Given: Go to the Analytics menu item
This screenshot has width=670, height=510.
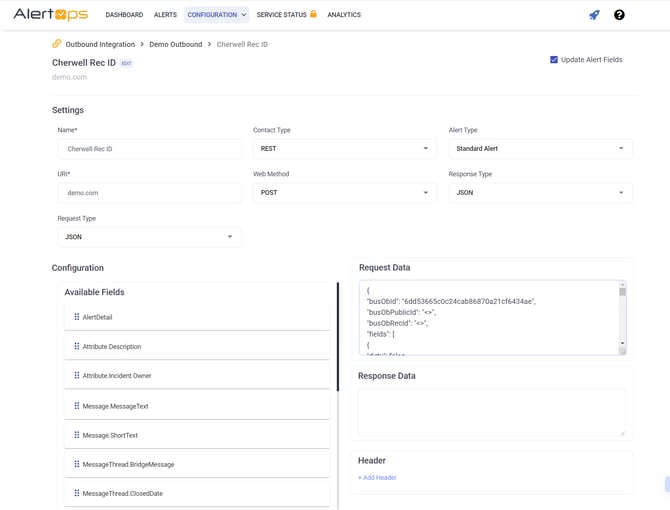Looking at the screenshot, I should point(344,15).
